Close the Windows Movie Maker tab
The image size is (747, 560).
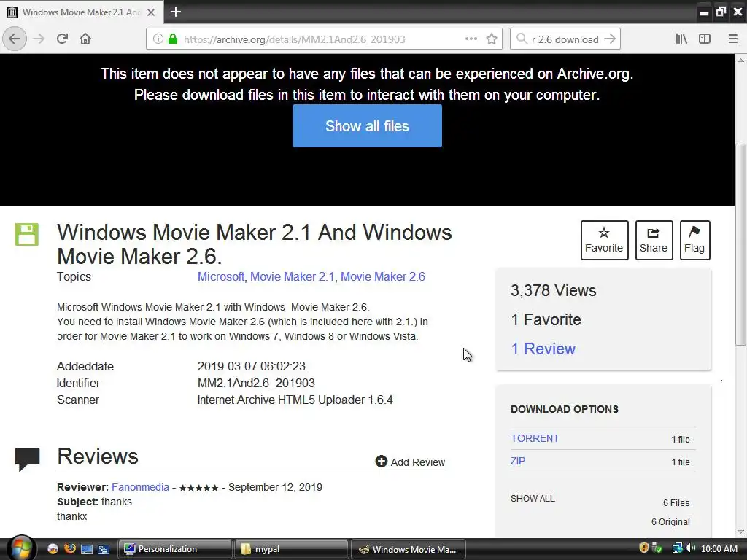coord(151,12)
